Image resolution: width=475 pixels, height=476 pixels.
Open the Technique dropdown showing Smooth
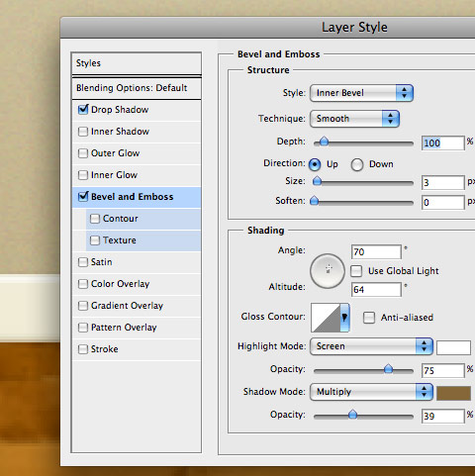coord(354,119)
